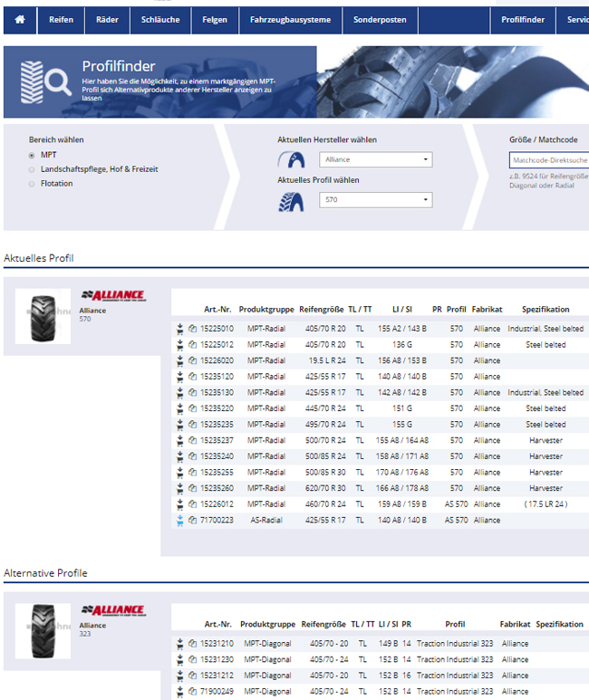This screenshot has height=700, width=589.
Task: Open the profile dropdown showing 570
Action: [375, 199]
